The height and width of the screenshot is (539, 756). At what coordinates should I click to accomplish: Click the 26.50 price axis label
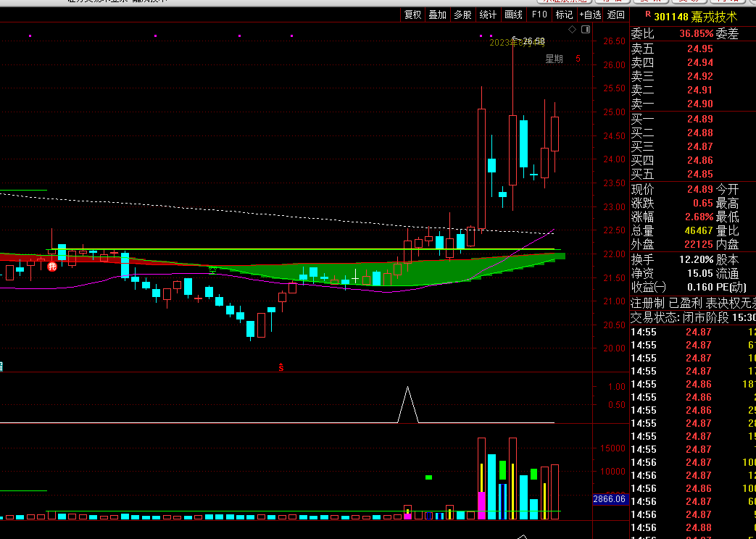point(614,41)
